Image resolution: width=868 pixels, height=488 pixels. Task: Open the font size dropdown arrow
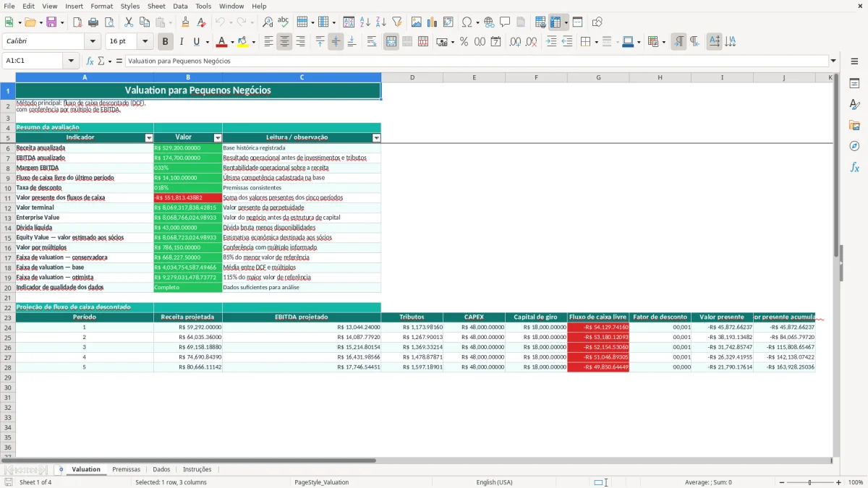145,42
